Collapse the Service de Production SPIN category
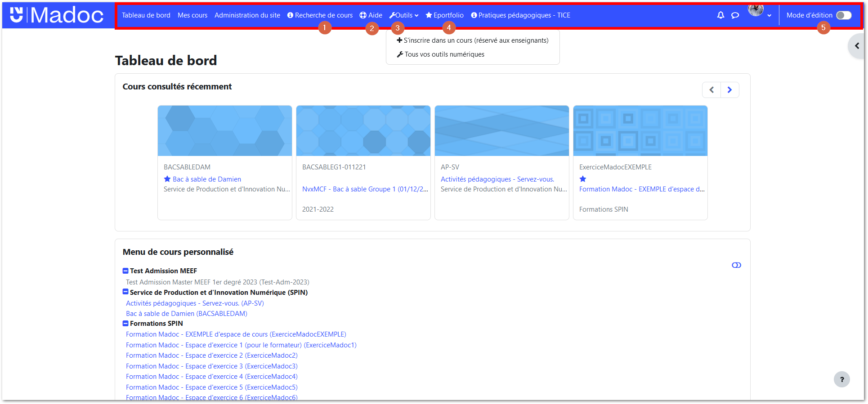The height and width of the screenshot is (404, 868). coord(125,292)
